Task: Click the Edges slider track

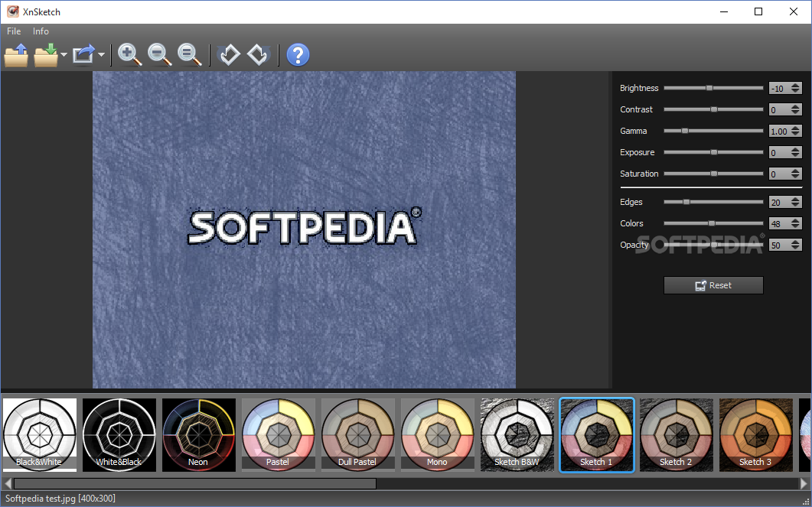Action: coord(713,202)
